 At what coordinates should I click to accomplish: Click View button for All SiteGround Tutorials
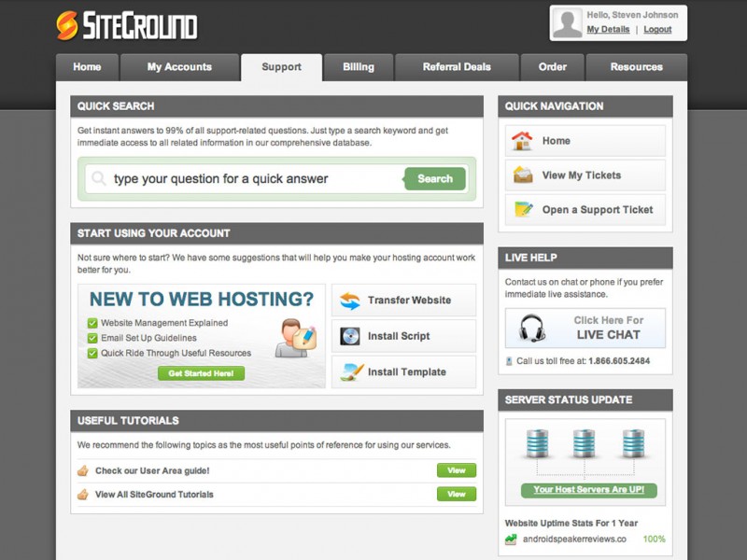(457, 494)
